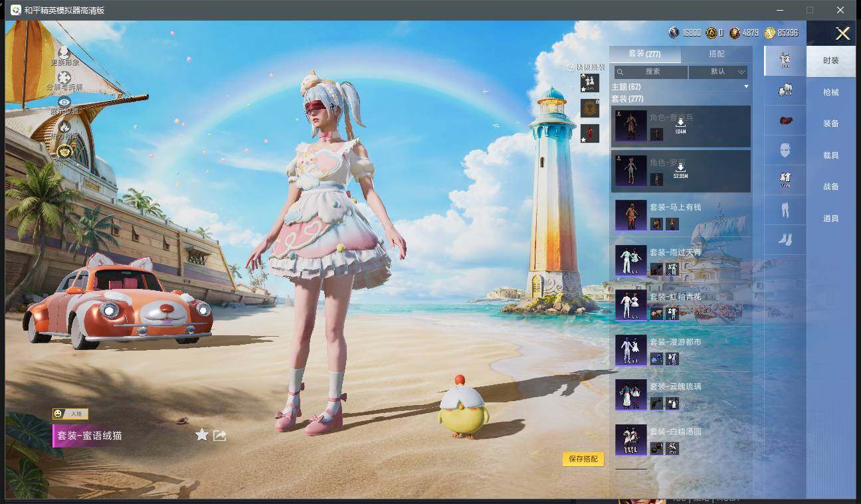This screenshot has height=504, width=861.
Task: Click the gold circular badge icon
Action: point(64,151)
